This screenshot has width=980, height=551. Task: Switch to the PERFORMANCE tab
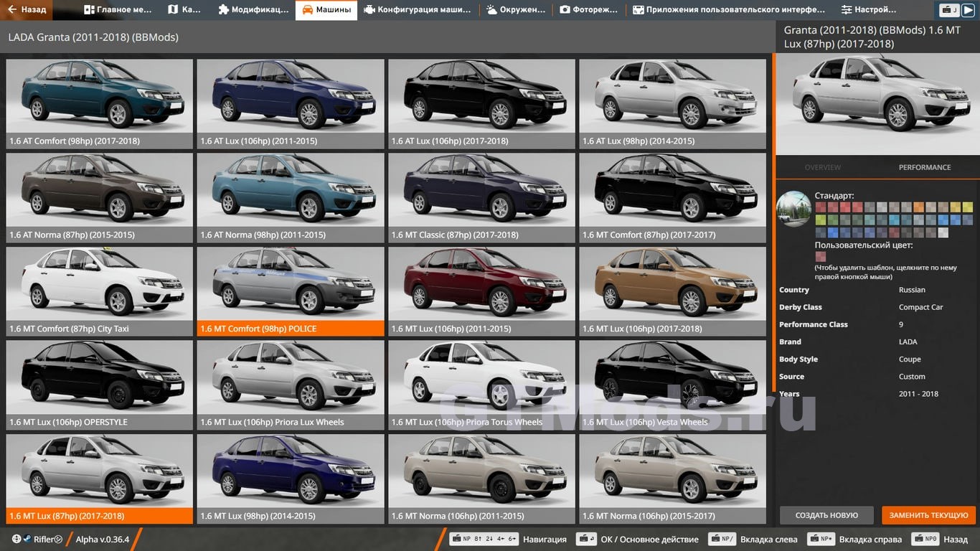click(925, 167)
